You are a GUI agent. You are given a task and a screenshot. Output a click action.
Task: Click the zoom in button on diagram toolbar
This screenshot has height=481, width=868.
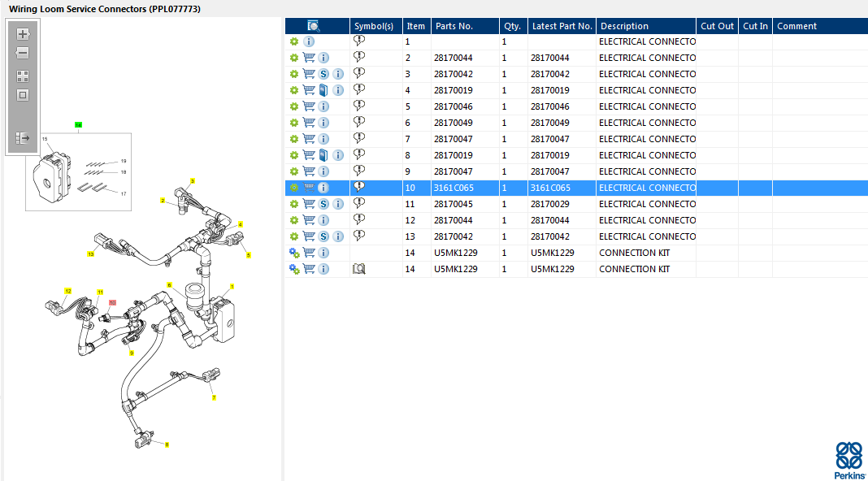pyautogui.click(x=23, y=34)
